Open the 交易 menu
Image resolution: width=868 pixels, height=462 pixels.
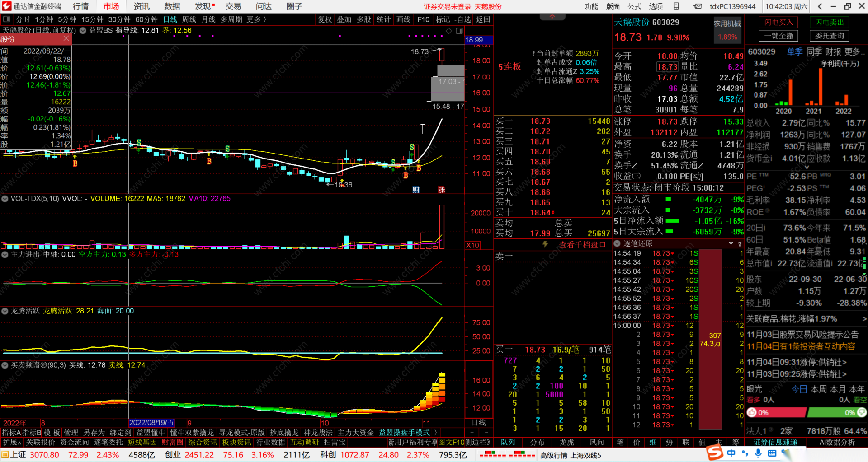tap(233, 6)
